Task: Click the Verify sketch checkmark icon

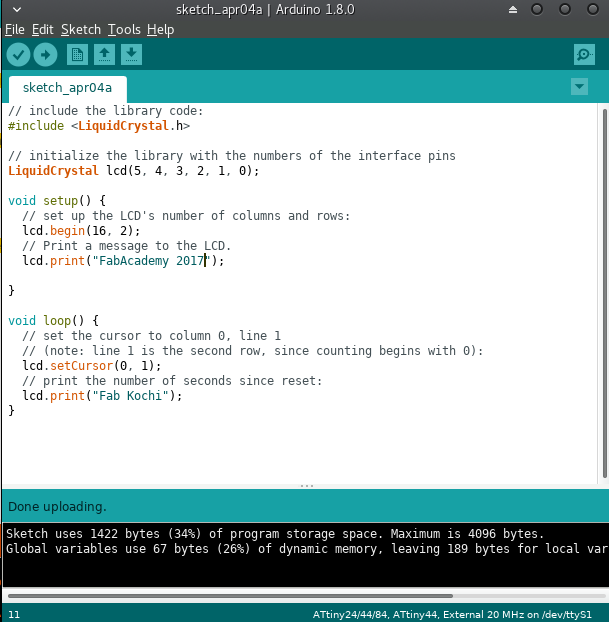Action: click(x=18, y=54)
